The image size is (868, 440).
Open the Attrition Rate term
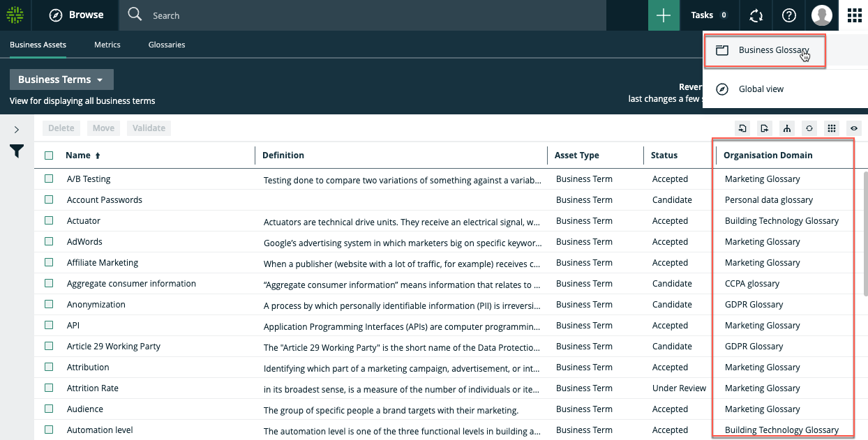coord(93,388)
